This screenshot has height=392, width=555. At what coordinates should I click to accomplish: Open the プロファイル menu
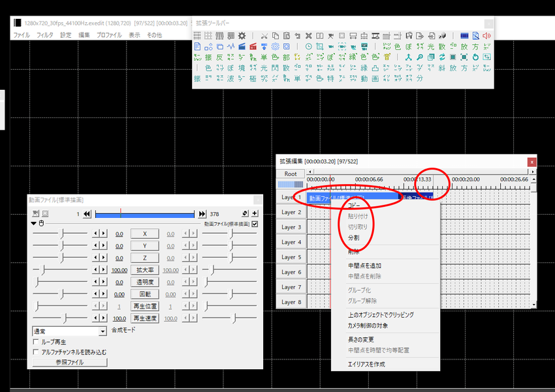coord(109,35)
